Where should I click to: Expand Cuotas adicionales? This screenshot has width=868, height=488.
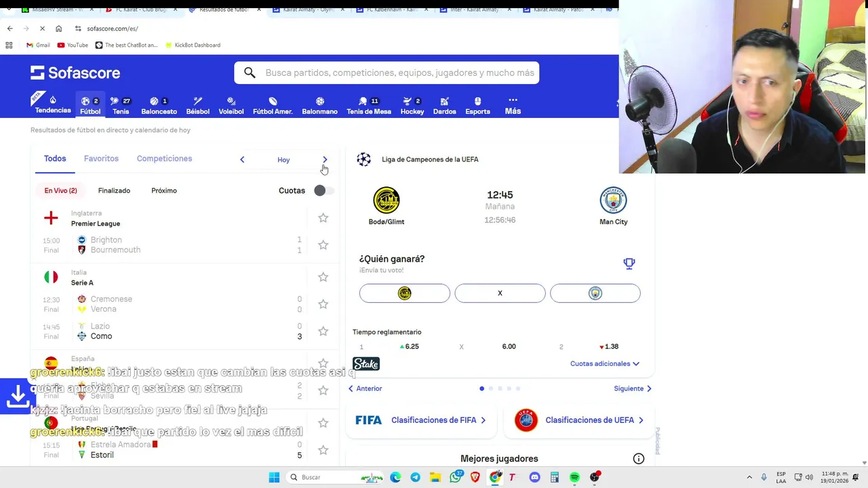(x=605, y=364)
